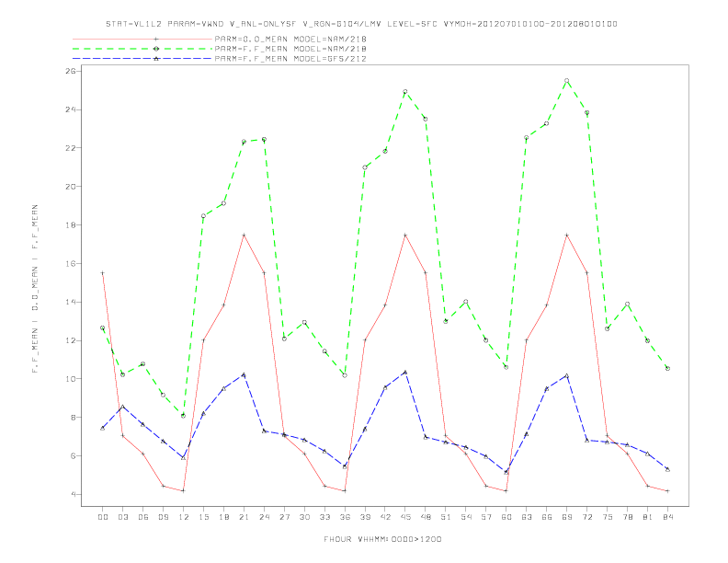Click x-axis tick label 72
Image resolution: width=728 pixels, height=563 pixels.
click(x=586, y=517)
